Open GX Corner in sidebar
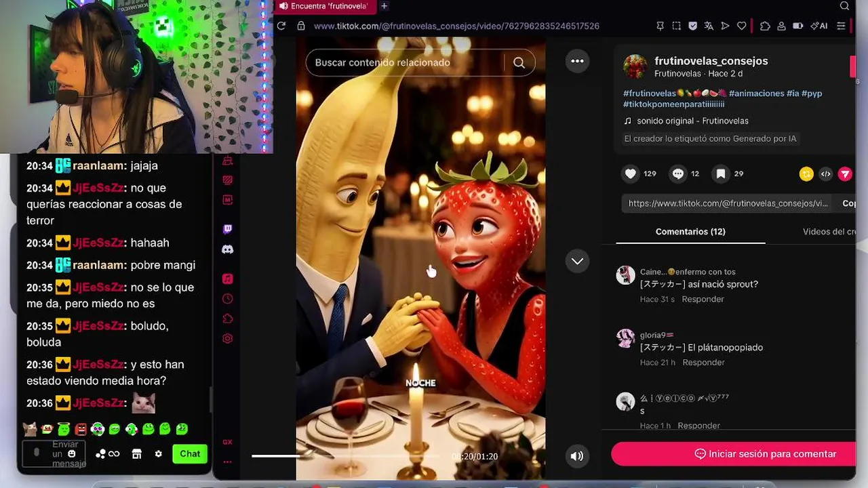Viewport: 868px width, 488px height. [228, 442]
